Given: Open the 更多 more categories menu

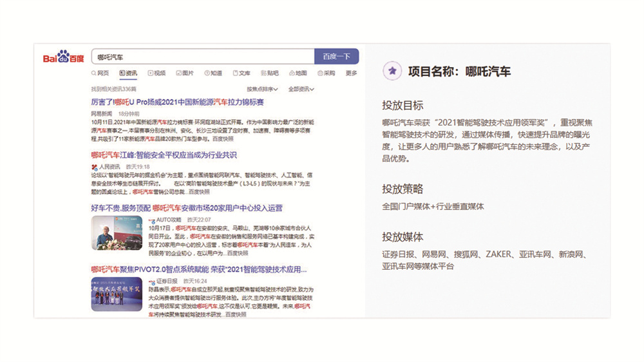Looking at the screenshot, I should [x=351, y=73].
